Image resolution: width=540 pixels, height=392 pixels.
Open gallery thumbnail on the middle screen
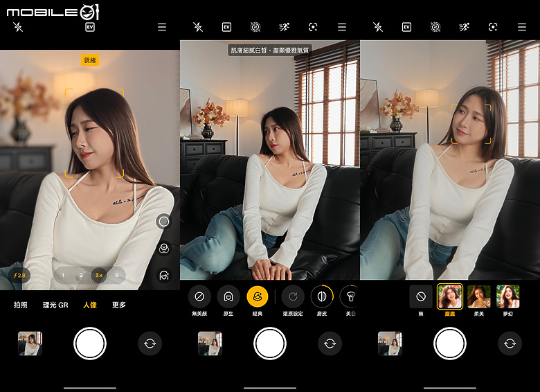pos(210,344)
